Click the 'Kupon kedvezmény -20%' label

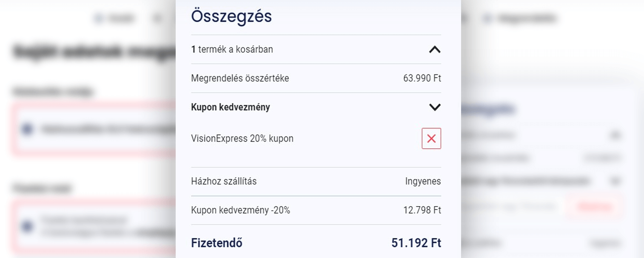[240, 210]
